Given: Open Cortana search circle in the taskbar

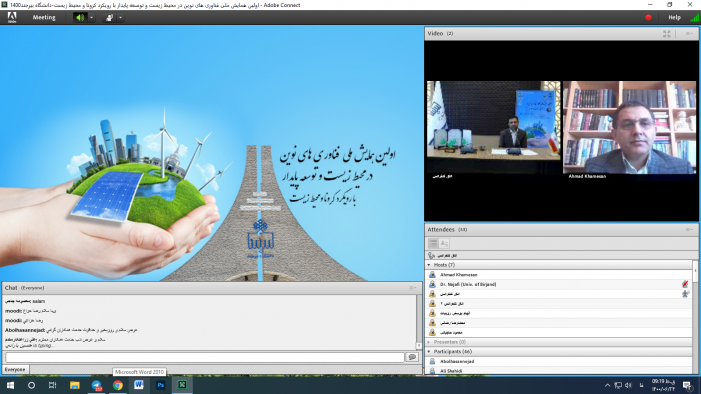Looking at the screenshot, I should tap(31, 385).
